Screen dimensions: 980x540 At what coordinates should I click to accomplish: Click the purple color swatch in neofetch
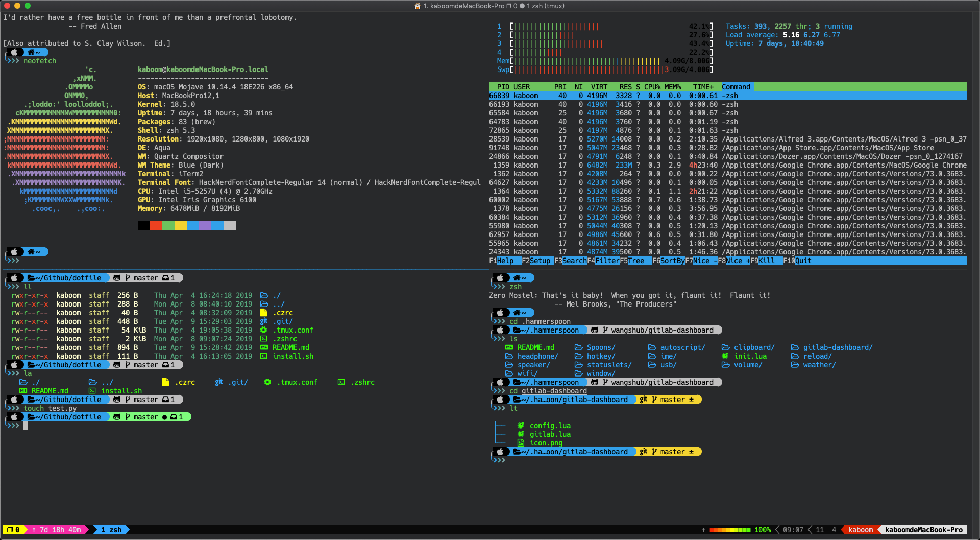(205, 225)
